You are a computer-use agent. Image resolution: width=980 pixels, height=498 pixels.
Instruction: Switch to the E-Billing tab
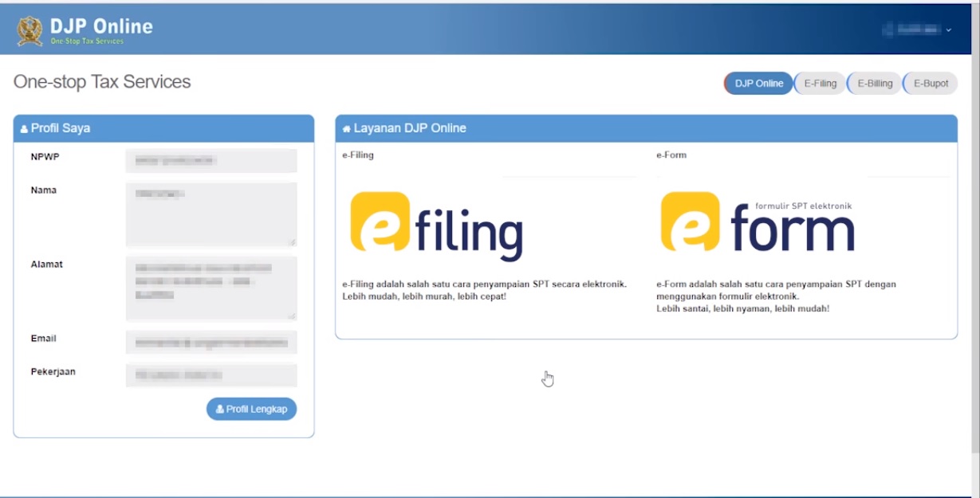(x=875, y=83)
